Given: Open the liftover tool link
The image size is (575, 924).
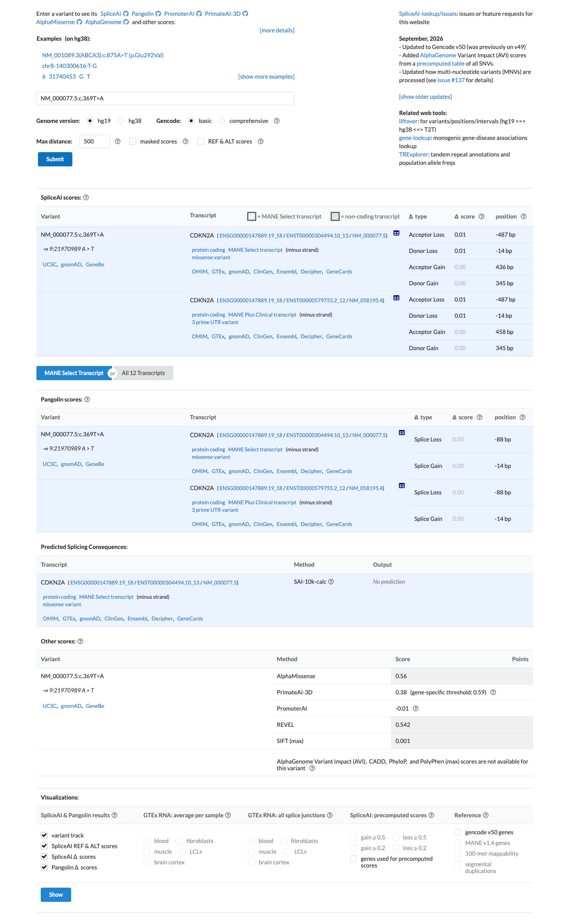Looking at the screenshot, I should pyautogui.click(x=408, y=121).
